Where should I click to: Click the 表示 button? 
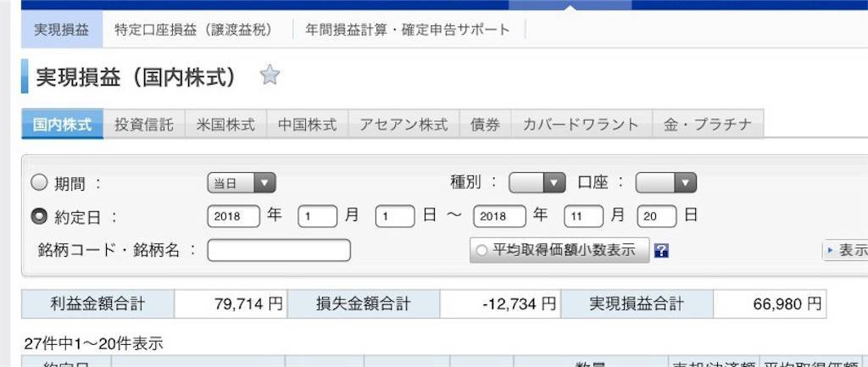coord(845,250)
